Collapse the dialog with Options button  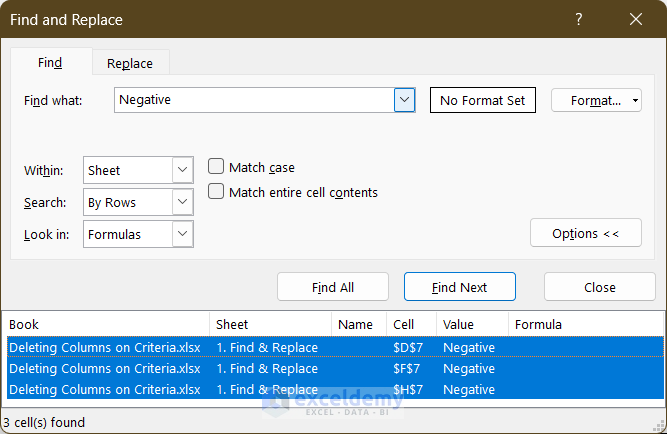coord(585,233)
